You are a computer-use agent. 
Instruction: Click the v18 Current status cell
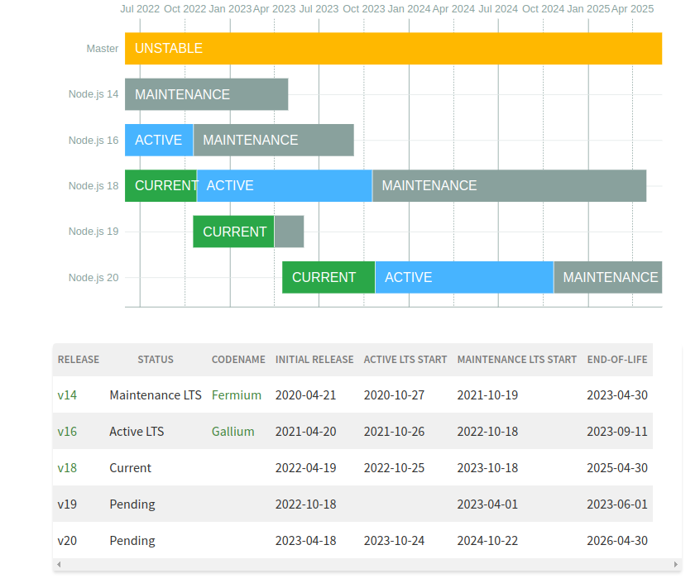(131, 468)
